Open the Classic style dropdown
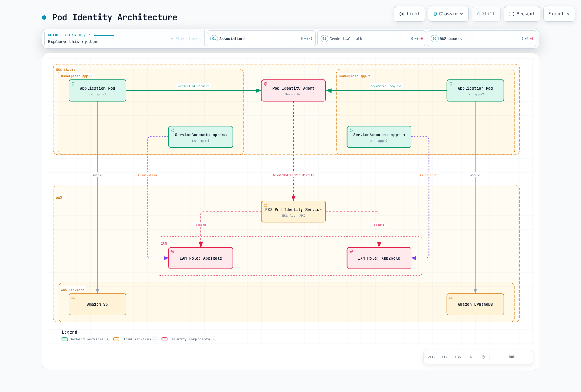The image size is (581, 392). 448,14
